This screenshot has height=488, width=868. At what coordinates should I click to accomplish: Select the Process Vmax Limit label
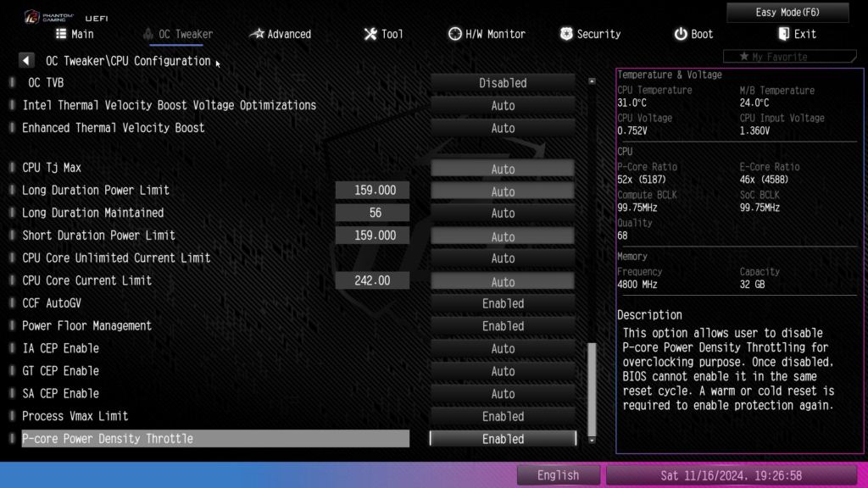tap(75, 416)
